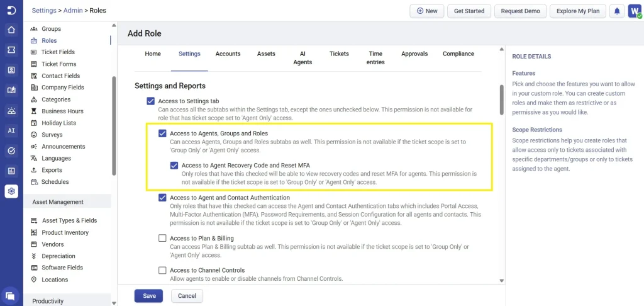Open the chat bubble icon at bottom left

coord(10,296)
